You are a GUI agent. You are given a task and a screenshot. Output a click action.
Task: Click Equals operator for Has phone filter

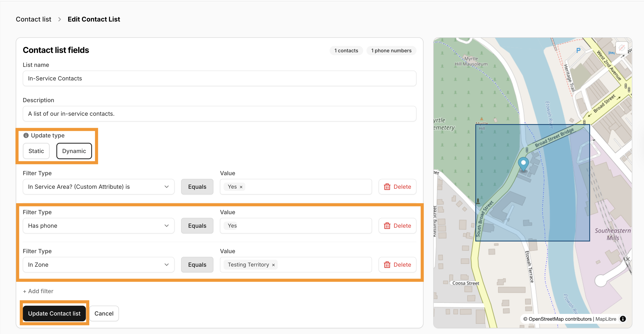[197, 226]
